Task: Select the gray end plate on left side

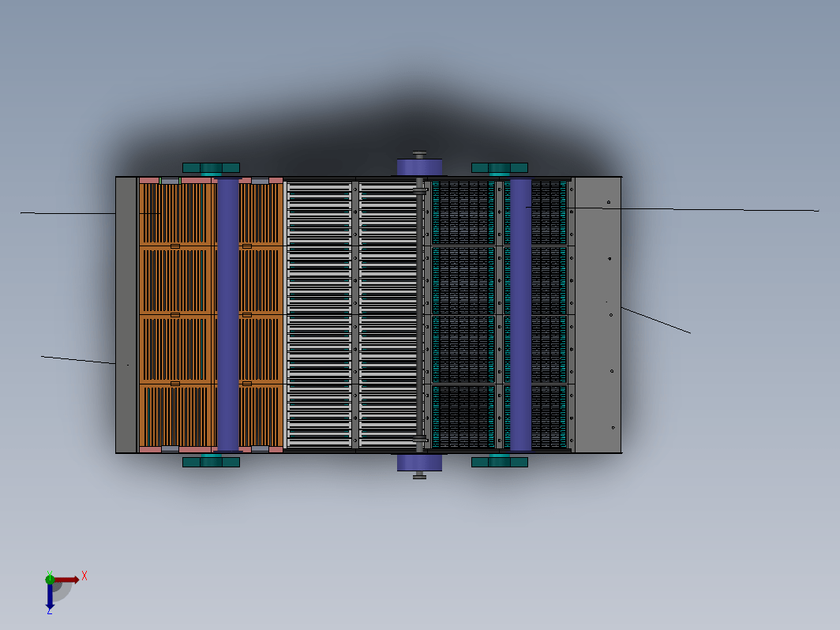Action: point(126,315)
